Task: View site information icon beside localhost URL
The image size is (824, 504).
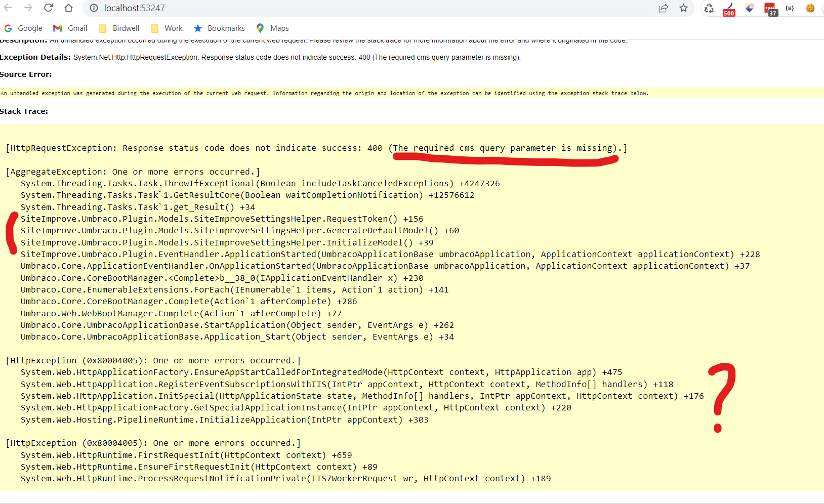Action: 94,8
